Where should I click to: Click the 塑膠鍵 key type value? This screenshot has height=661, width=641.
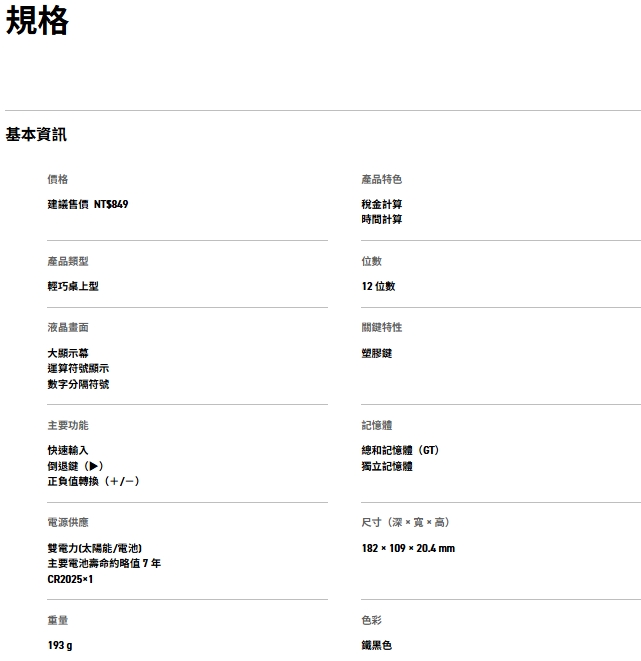[377, 353]
